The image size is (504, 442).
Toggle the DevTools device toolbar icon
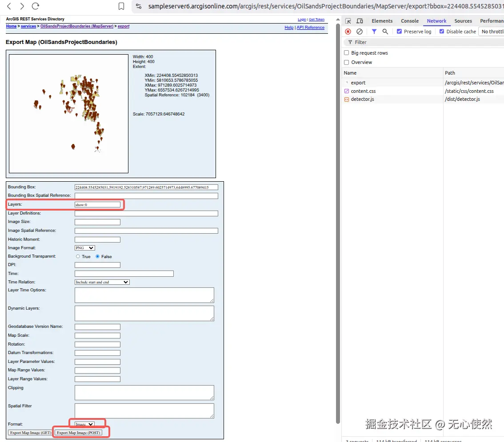pyautogui.click(x=360, y=21)
